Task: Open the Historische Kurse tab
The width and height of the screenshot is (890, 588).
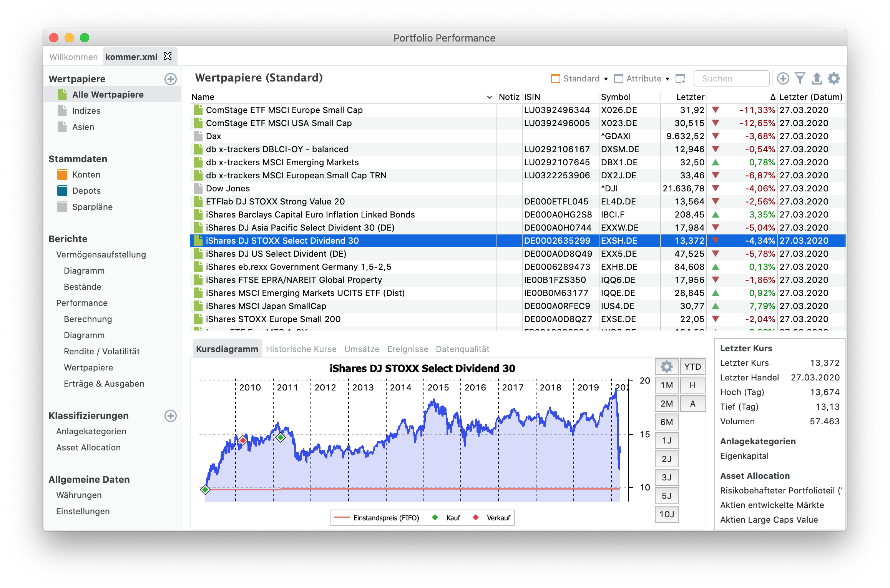Action: [301, 349]
